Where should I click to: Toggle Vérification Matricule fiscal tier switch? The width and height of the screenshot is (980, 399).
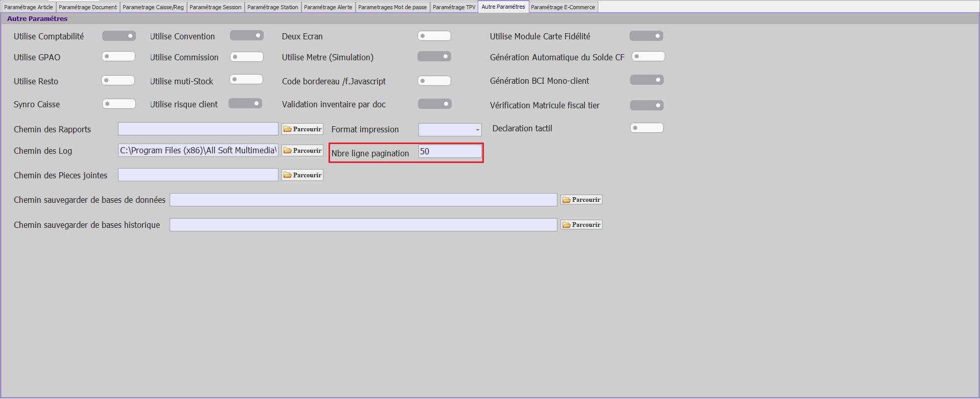pos(647,105)
